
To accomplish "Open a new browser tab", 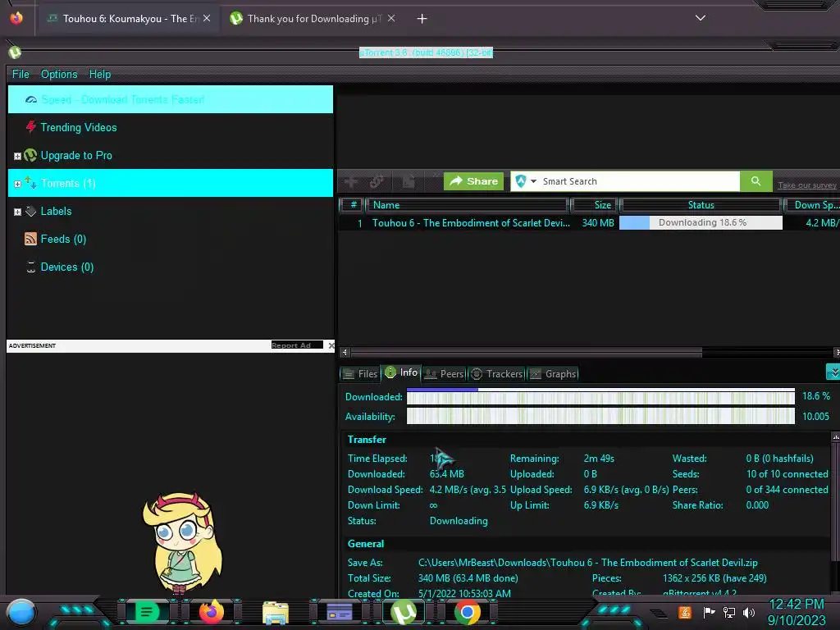I will (422, 19).
